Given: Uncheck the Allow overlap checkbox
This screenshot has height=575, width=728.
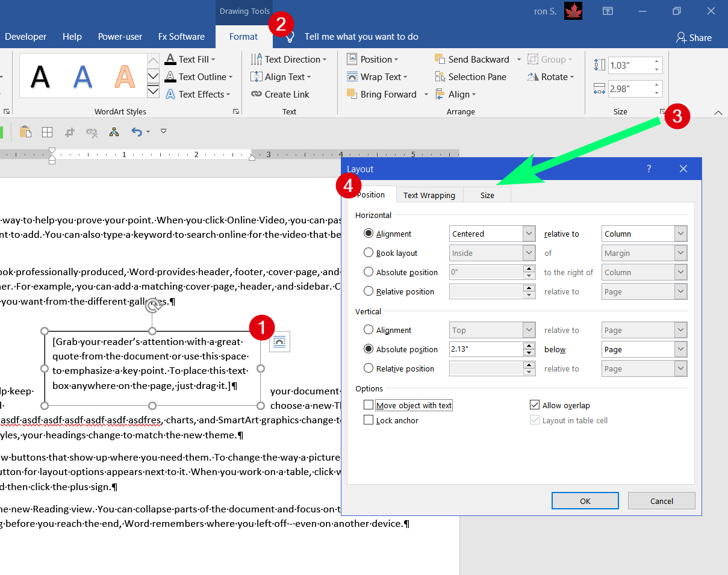Looking at the screenshot, I should pyautogui.click(x=535, y=405).
